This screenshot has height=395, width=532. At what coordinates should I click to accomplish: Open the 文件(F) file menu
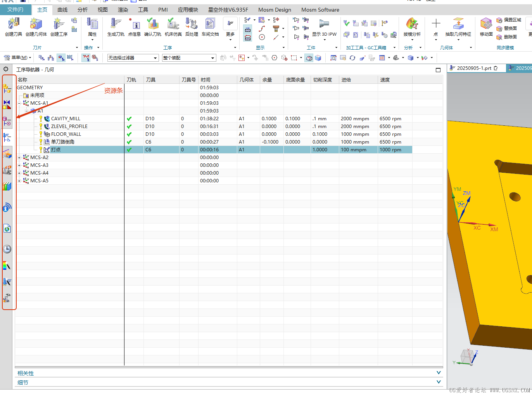[x=15, y=9]
